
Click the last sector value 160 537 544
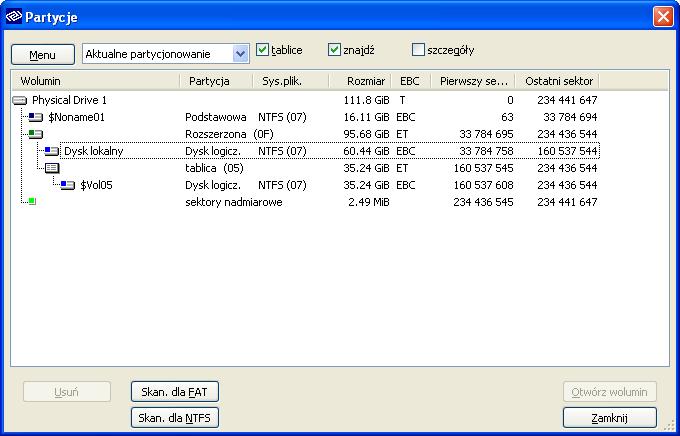coord(567,151)
